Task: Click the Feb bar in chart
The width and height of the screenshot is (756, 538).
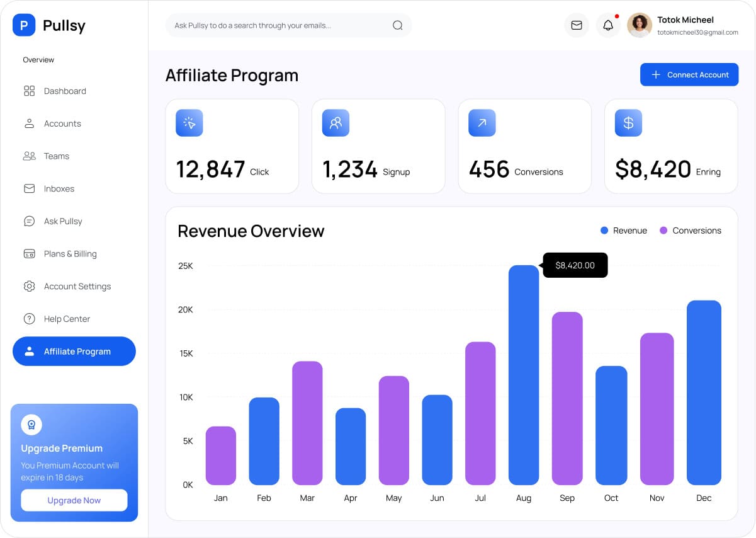Action: coord(264,441)
